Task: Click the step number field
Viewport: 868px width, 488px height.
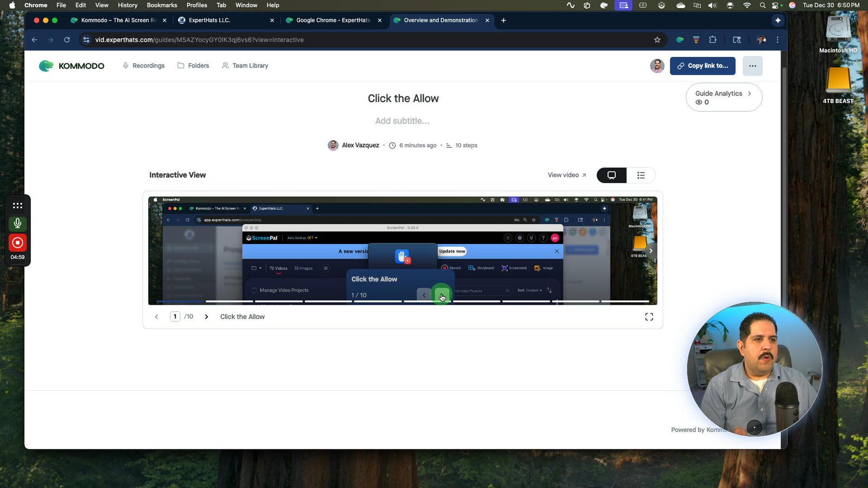Action: point(175,317)
